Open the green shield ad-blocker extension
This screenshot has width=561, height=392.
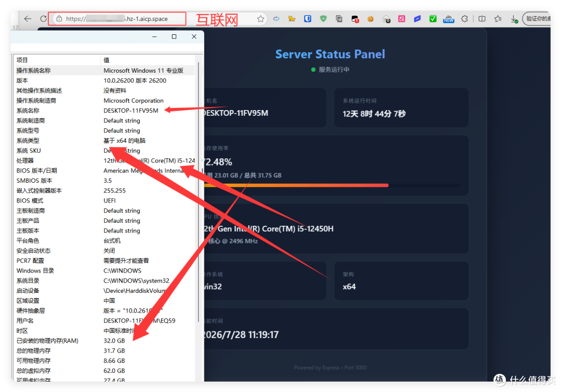pos(324,19)
